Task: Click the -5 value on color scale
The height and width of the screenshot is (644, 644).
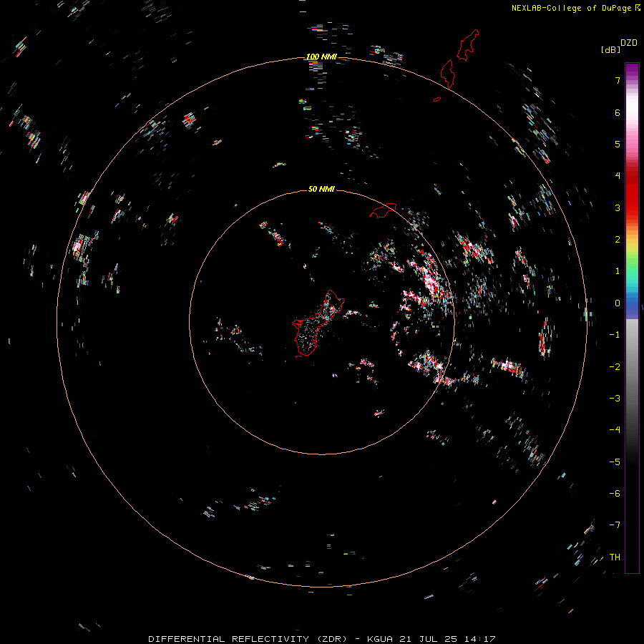Action: coord(615,462)
